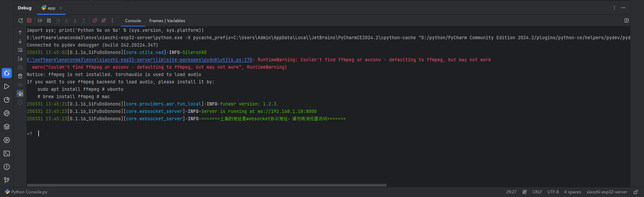
Task: Open the Python Packages layers icon
Action: 7,127
